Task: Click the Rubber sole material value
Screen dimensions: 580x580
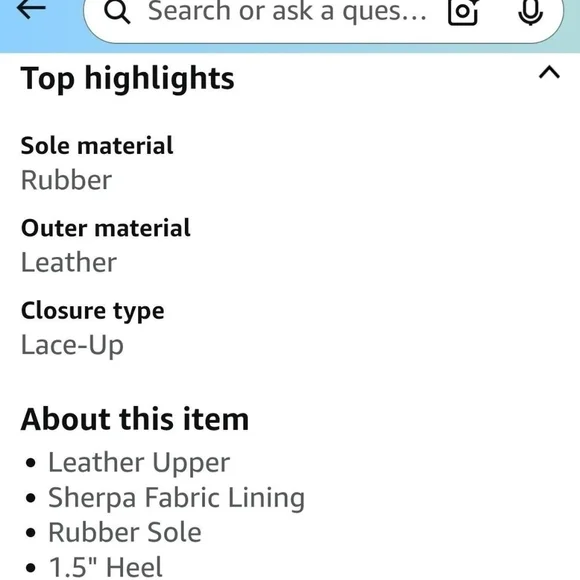Action: click(x=67, y=180)
